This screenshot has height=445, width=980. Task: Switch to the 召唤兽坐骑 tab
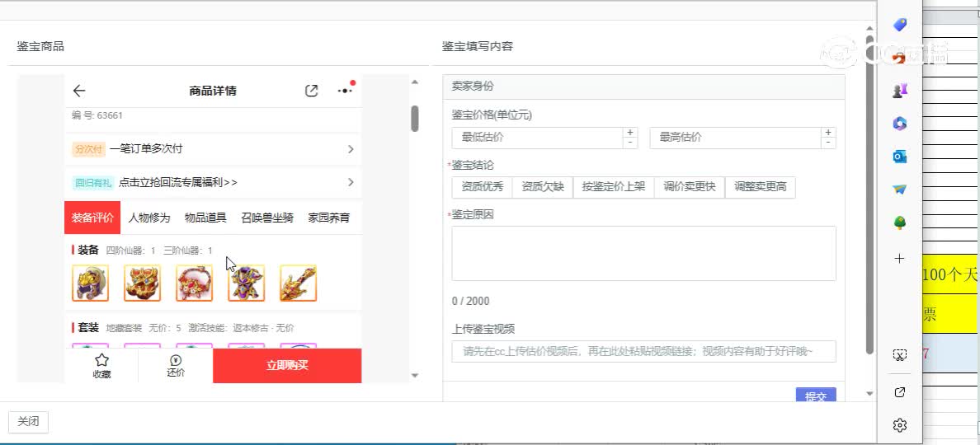click(267, 218)
